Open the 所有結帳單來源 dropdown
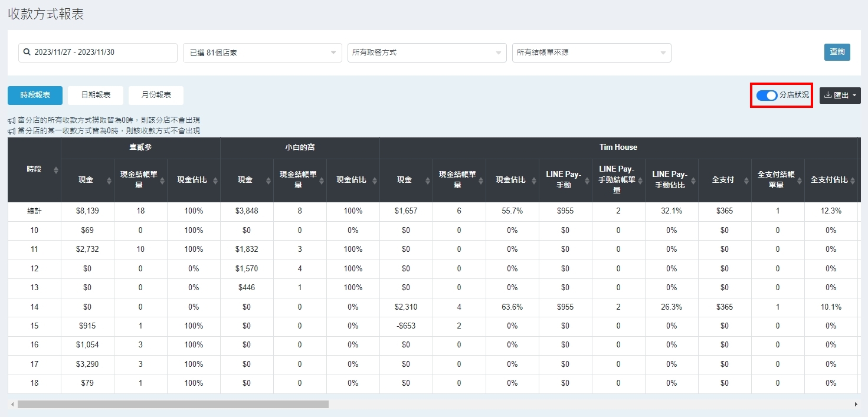 591,52
